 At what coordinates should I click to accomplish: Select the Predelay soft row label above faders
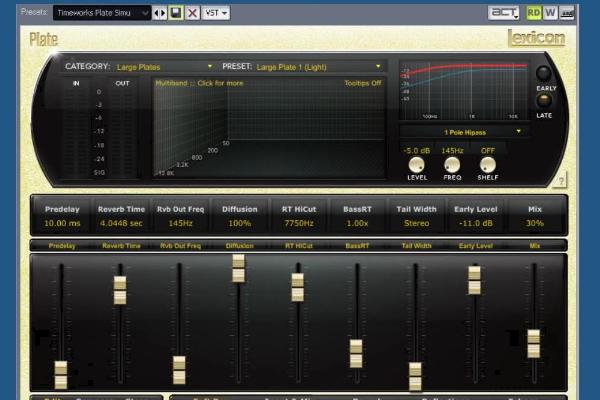pyautogui.click(x=62, y=246)
